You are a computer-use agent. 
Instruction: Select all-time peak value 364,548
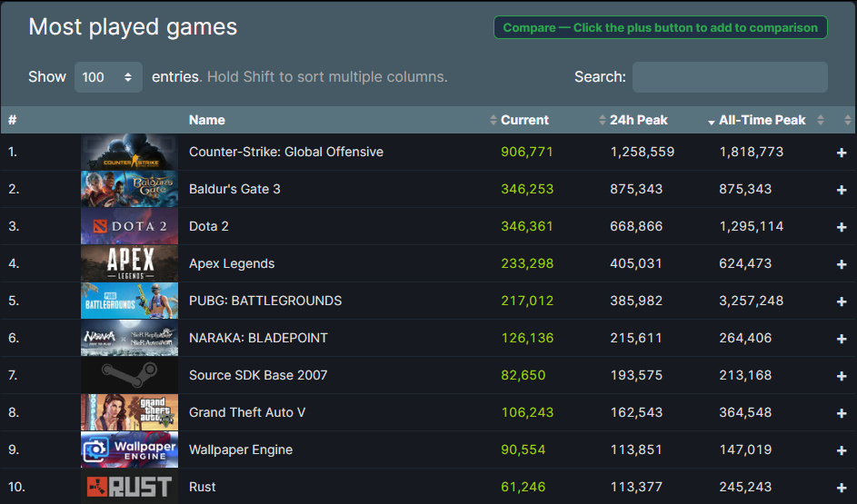(745, 412)
